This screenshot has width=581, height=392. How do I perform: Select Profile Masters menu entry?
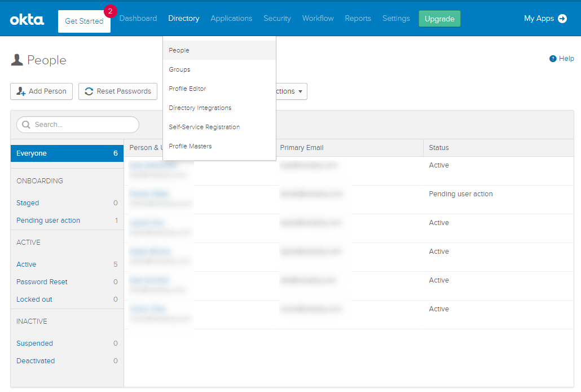coord(219,146)
